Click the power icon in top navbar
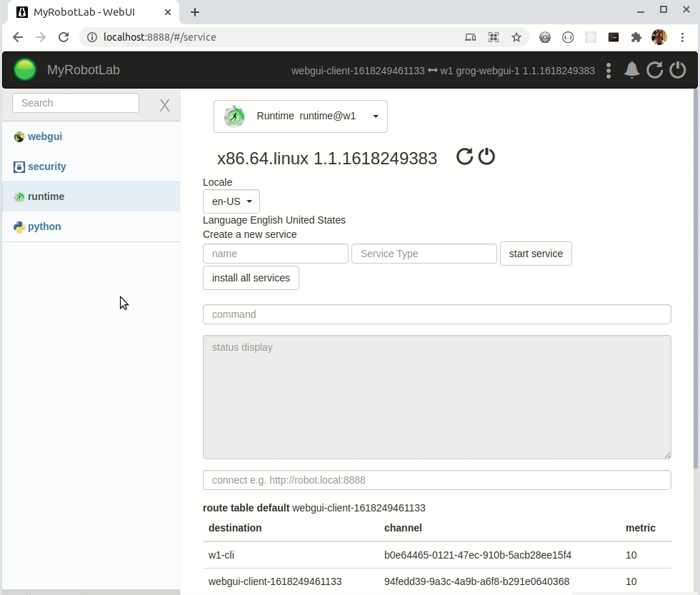 tap(677, 69)
